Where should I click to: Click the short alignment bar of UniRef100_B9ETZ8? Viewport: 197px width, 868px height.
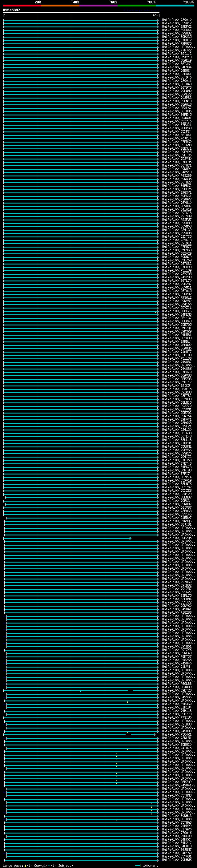[42, 691]
